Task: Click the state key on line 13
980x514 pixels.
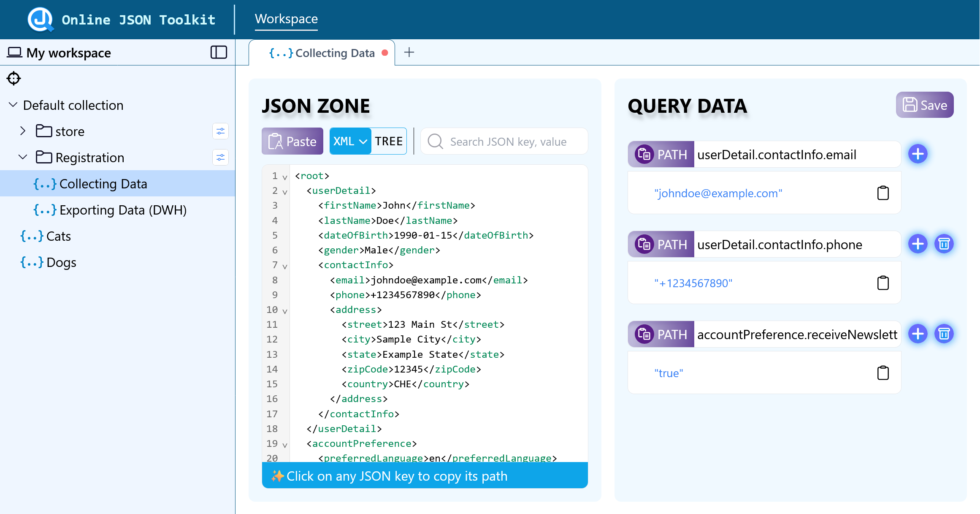Action: click(x=362, y=354)
